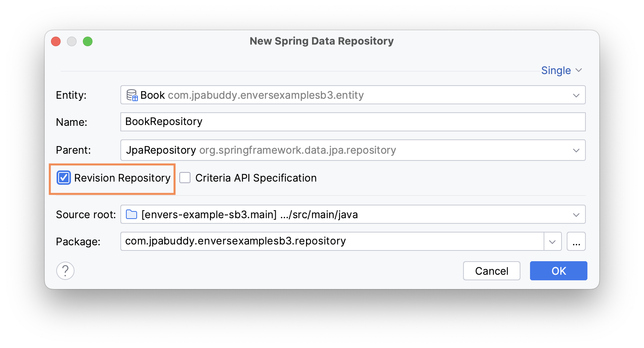Close the dialog with the red button
This screenshot has width=644, height=348.
click(56, 41)
